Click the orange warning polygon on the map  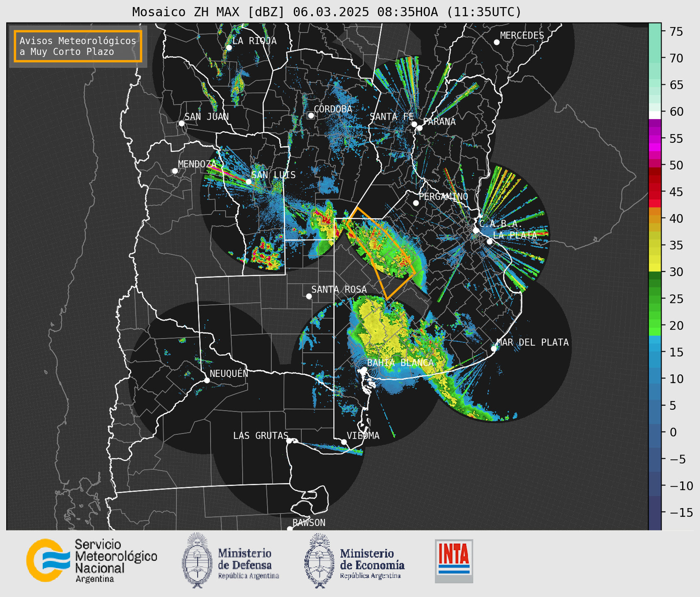(x=380, y=253)
